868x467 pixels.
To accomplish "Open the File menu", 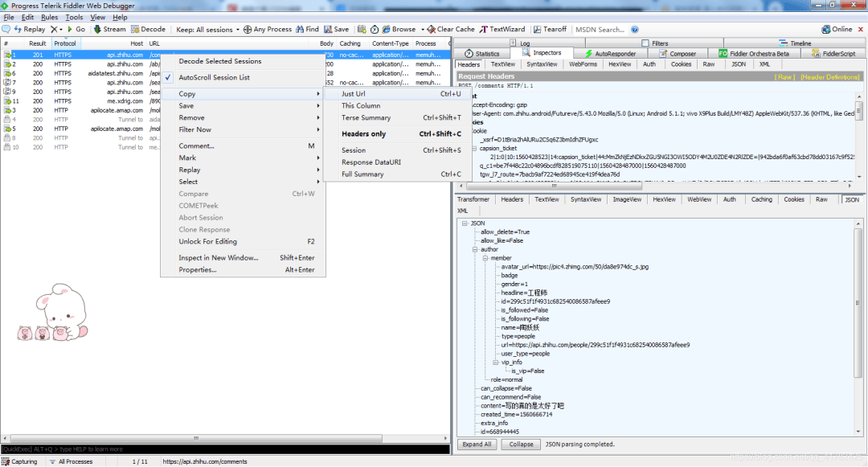I will click(9, 17).
